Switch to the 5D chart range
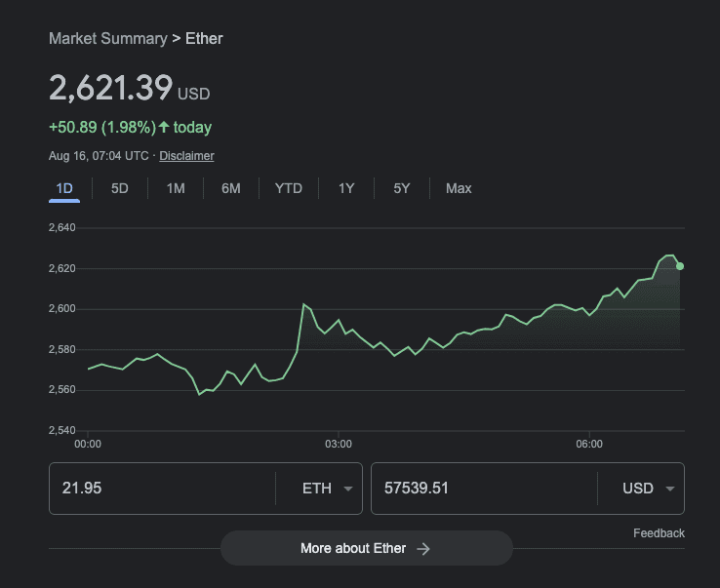 [119, 188]
